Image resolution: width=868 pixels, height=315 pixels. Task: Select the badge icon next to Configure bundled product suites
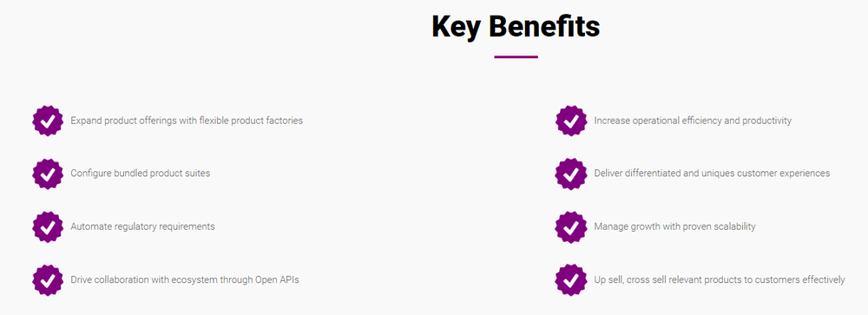pos(48,174)
